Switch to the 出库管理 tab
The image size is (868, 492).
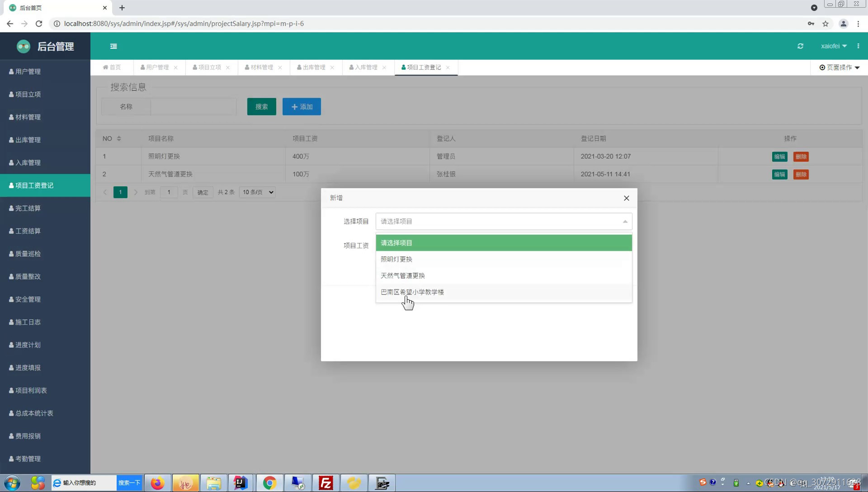311,67
